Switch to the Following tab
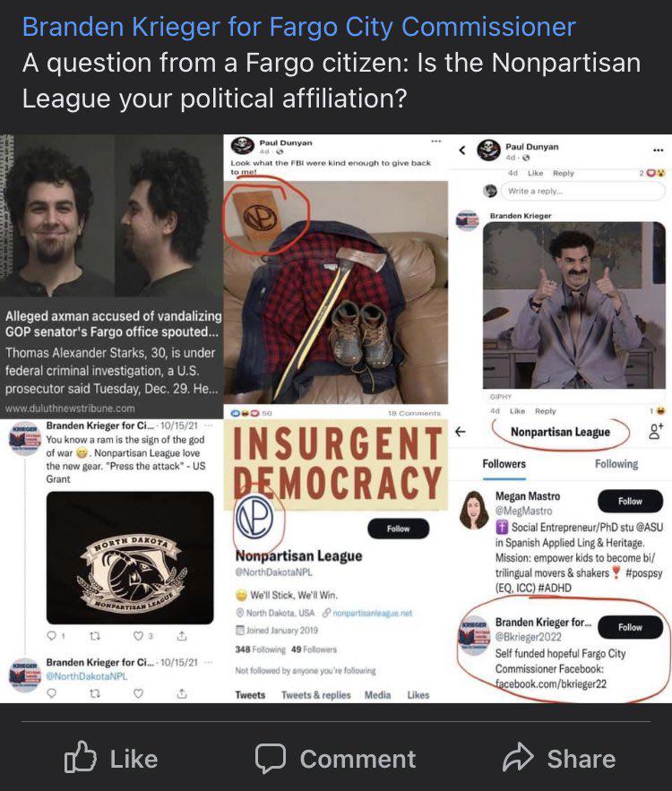 (616, 464)
